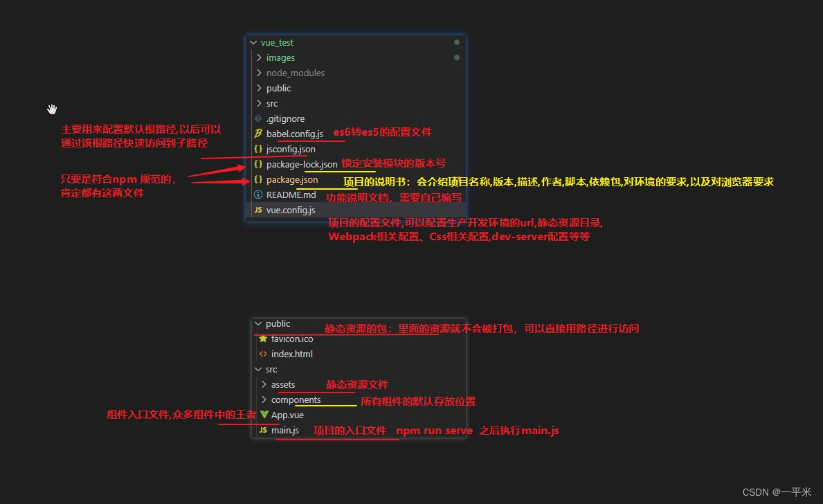Click the braces icon of package-lock.json
Image resolution: width=823 pixels, height=504 pixels.
tap(258, 164)
